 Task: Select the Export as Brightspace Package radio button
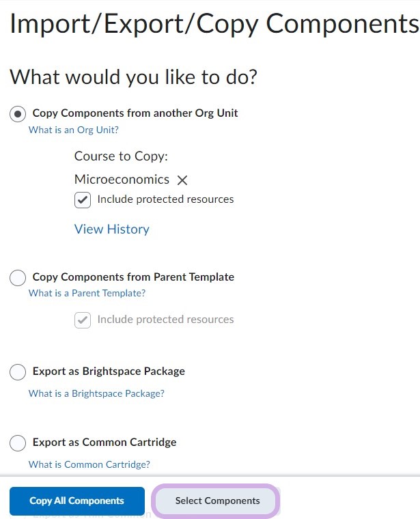pyautogui.click(x=18, y=372)
